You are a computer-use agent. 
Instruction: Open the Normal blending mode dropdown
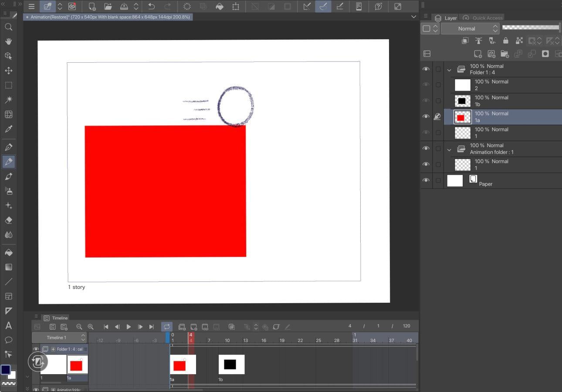[x=470, y=28]
